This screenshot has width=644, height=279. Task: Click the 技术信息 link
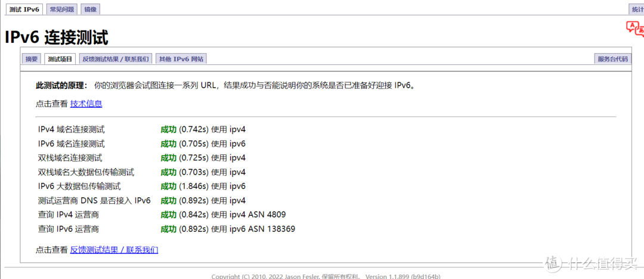(86, 104)
